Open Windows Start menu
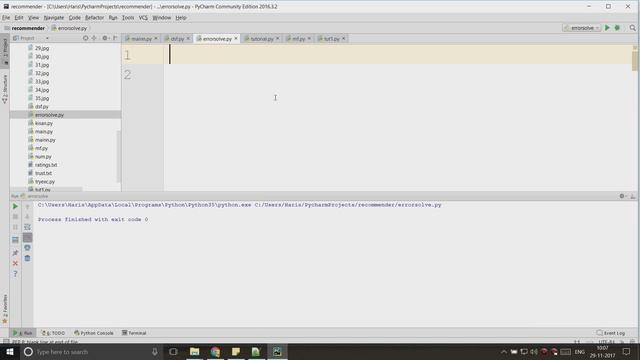640x360 pixels. pos(9,351)
